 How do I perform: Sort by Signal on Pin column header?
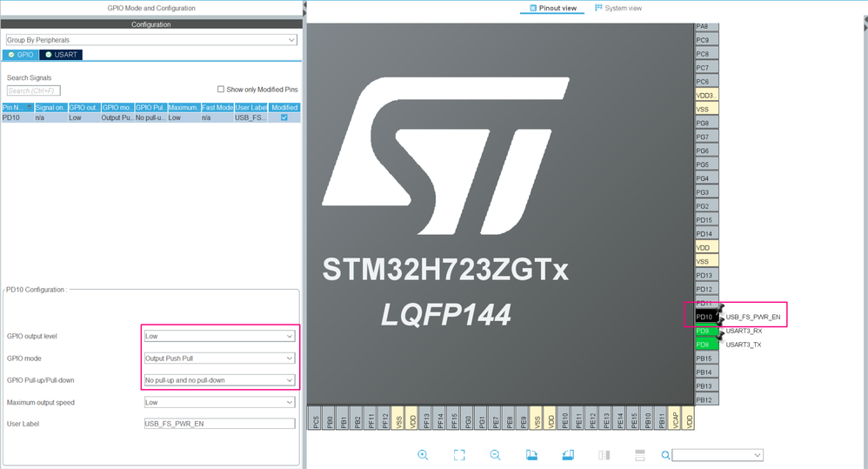(51, 107)
